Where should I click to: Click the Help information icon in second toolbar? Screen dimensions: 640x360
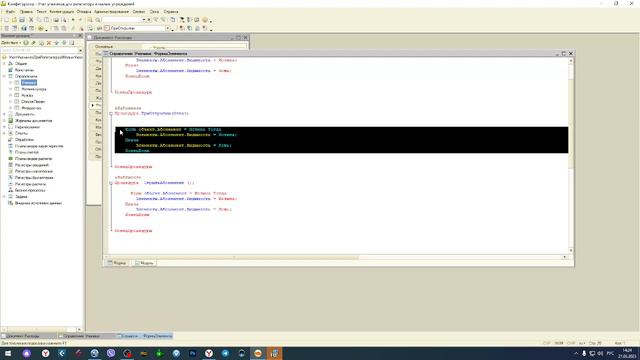click(24, 28)
